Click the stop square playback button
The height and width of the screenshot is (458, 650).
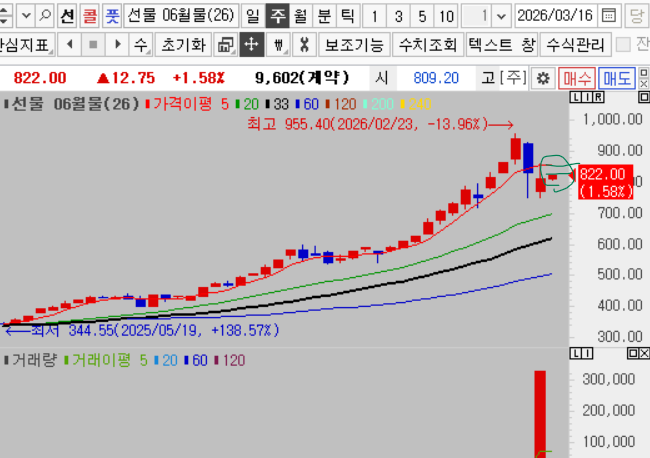pyautogui.click(x=93, y=44)
